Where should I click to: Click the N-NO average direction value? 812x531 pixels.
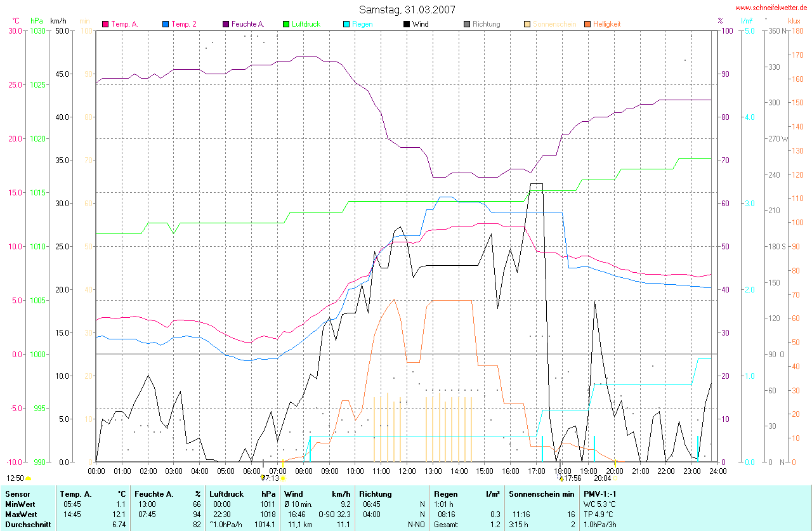click(416, 525)
